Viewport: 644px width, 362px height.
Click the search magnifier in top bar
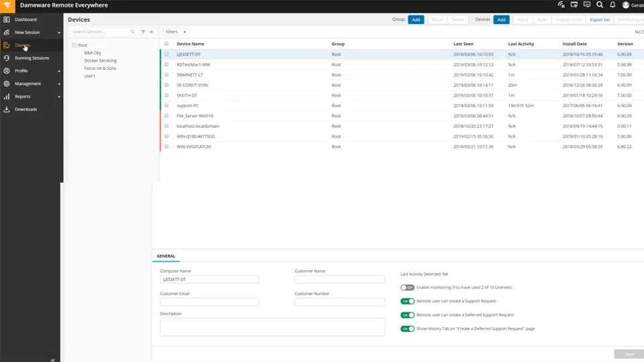(600, 5)
